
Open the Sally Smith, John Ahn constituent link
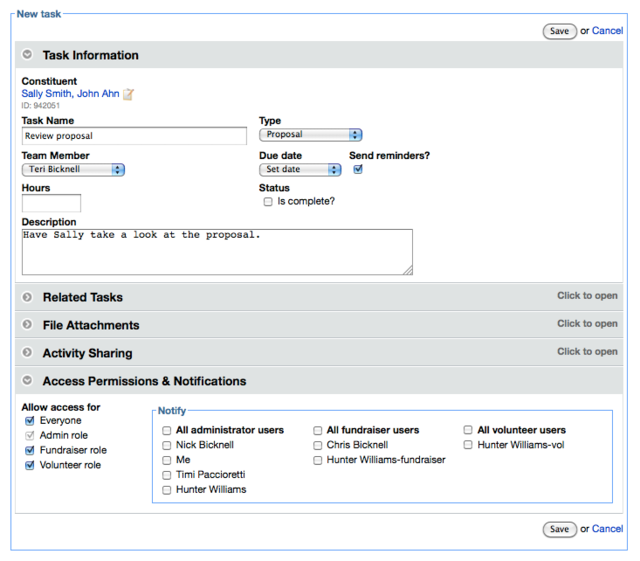(70, 94)
